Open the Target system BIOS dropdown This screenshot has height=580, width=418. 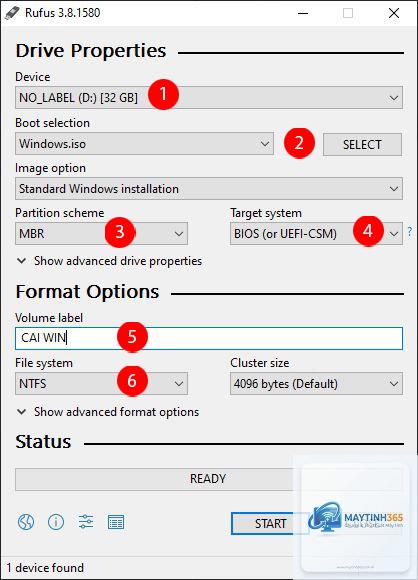(316, 233)
